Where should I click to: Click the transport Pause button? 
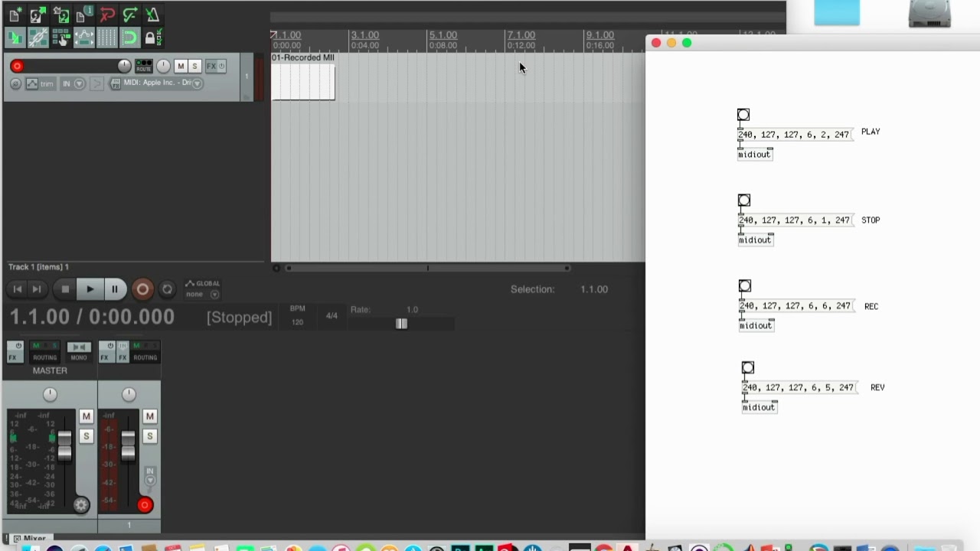pos(114,289)
